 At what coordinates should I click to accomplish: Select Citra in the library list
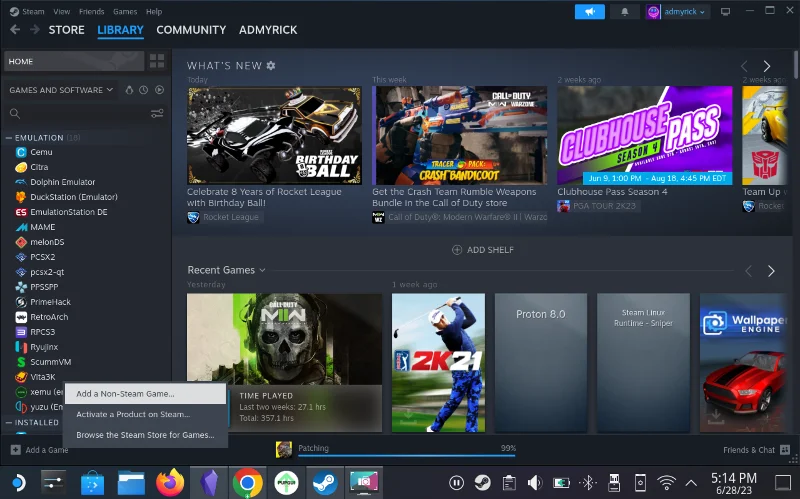click(x=39, y=167)
